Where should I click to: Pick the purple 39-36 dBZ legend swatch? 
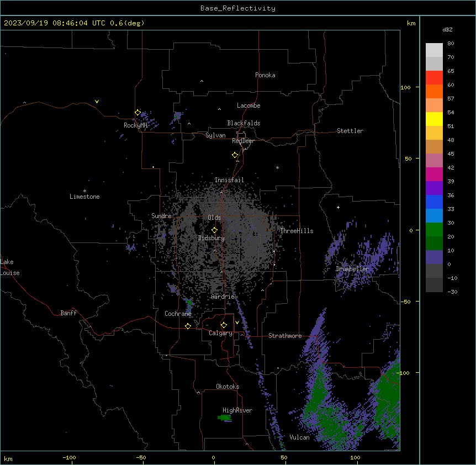coord(434,188)
